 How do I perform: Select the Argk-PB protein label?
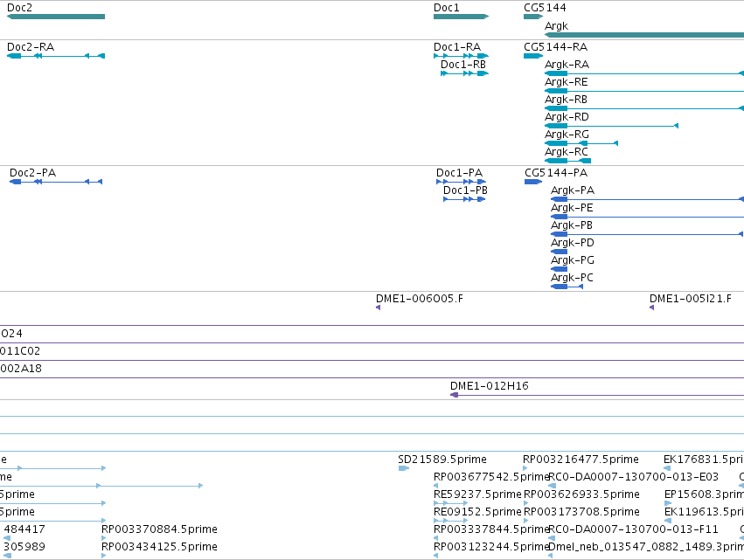[x=572, y=225]
